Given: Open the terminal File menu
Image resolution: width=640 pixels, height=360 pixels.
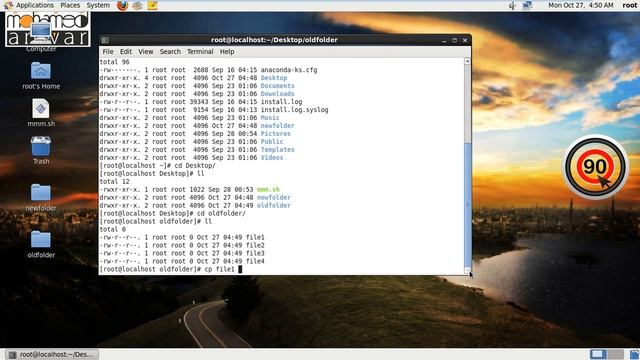Looking at the screenshot, I should point(108,51).
